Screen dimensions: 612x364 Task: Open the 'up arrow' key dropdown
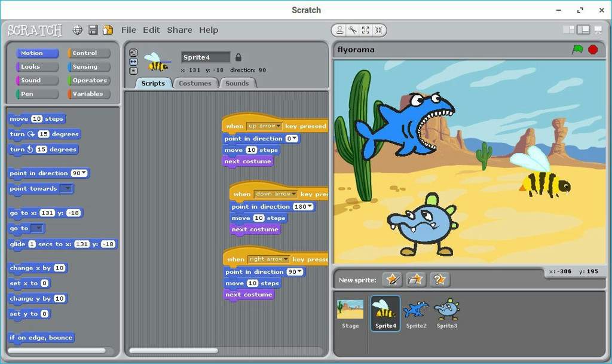pos(264,126)
